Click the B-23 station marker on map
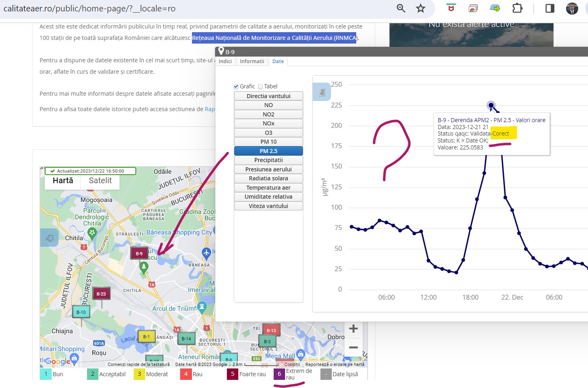This screenshot has width=588, height=388. (x=101, y=294)
